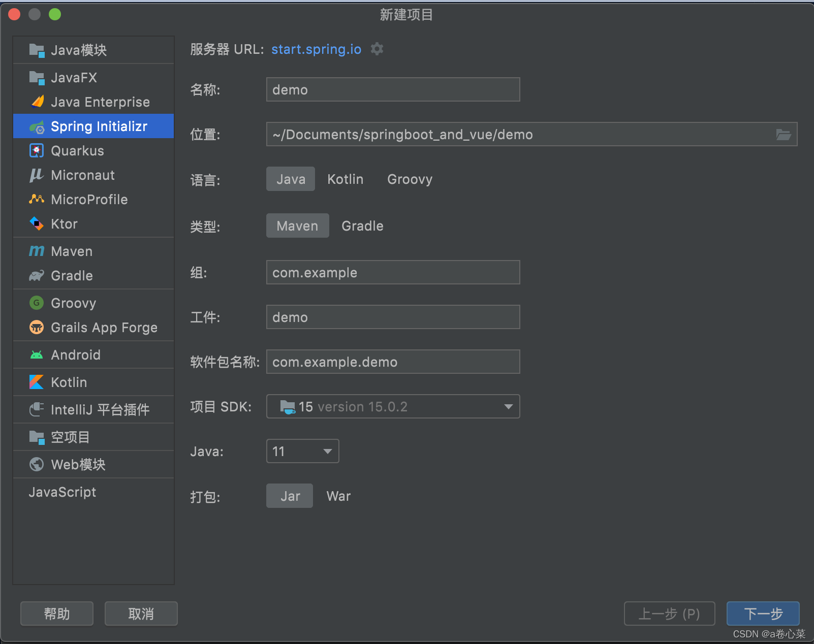The width and height of the screenshot is (814, 644).
Task: Click the Web模块 globe icon
Action: tap(37, 464)
